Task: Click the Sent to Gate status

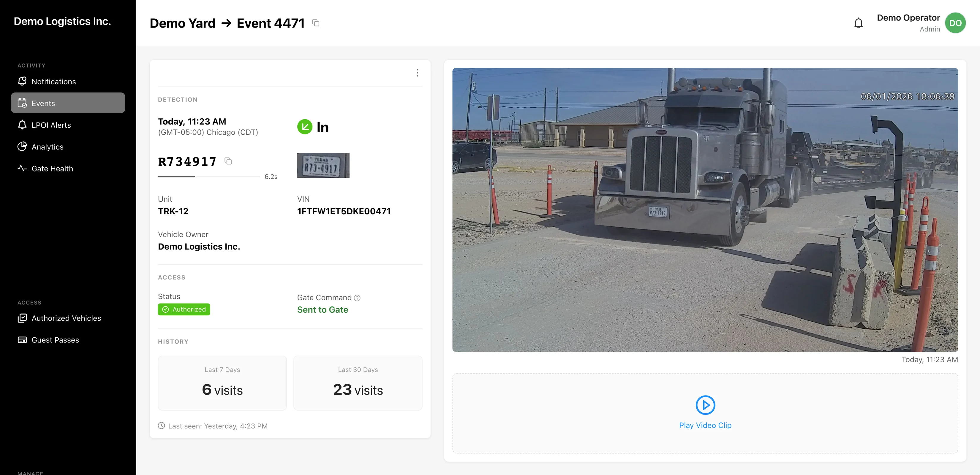Action: click(x=322, y=310)
